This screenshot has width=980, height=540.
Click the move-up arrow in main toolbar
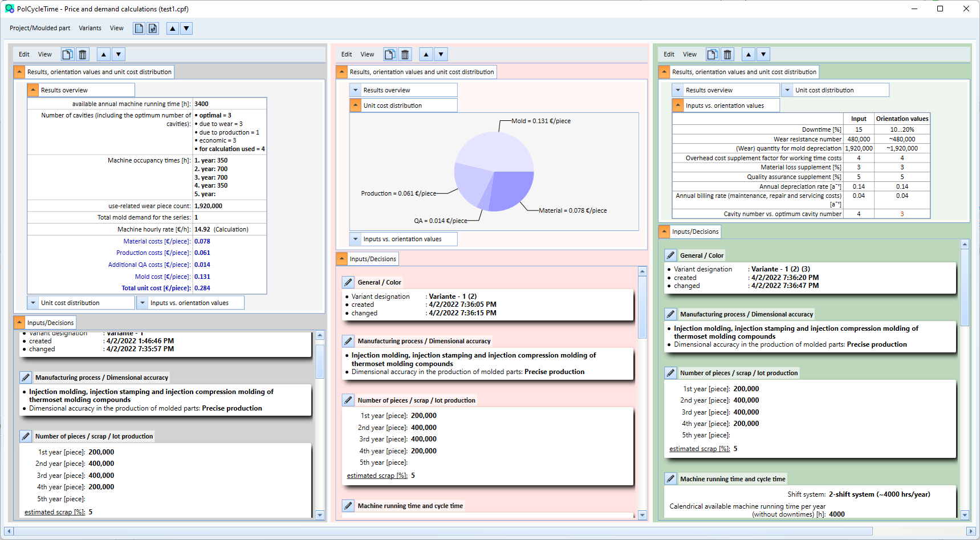click(173, 29)
